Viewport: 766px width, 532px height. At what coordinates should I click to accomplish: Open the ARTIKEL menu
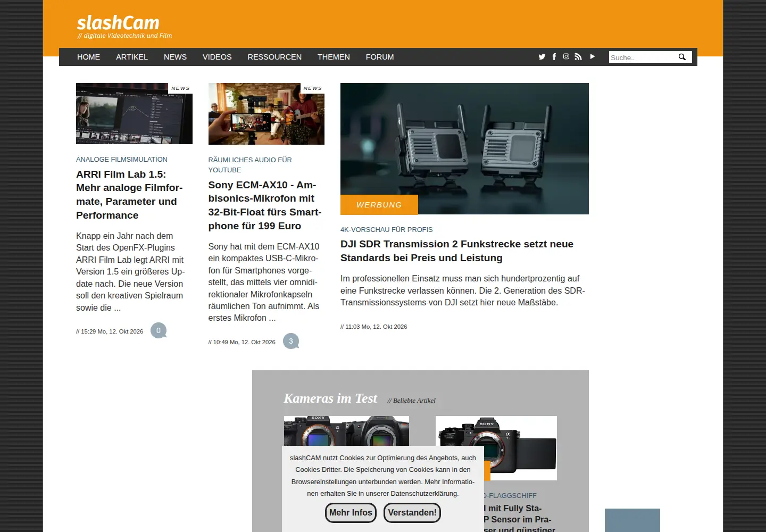coord(132,57)
